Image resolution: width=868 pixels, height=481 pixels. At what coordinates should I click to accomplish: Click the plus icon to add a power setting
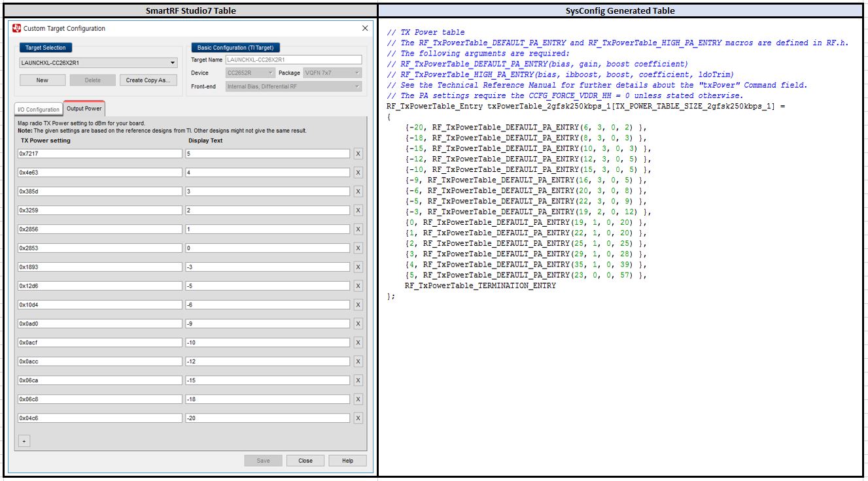[24, 440]
